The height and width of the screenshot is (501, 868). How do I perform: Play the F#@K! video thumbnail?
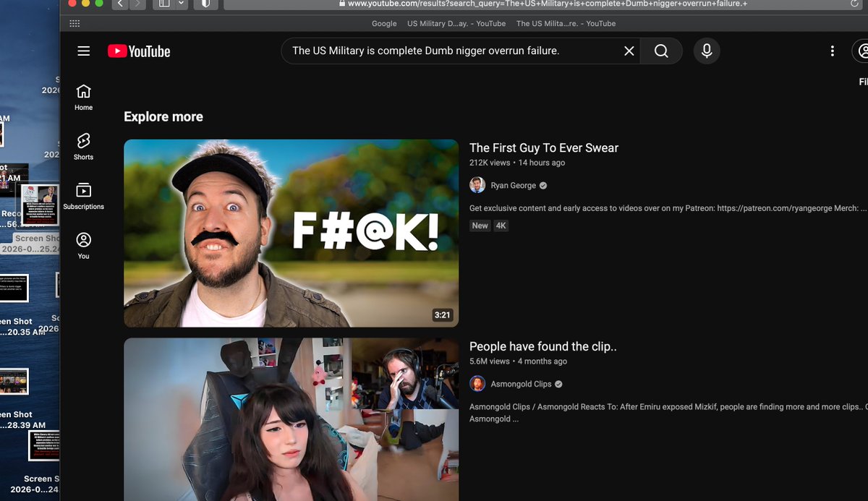point(291,233)
